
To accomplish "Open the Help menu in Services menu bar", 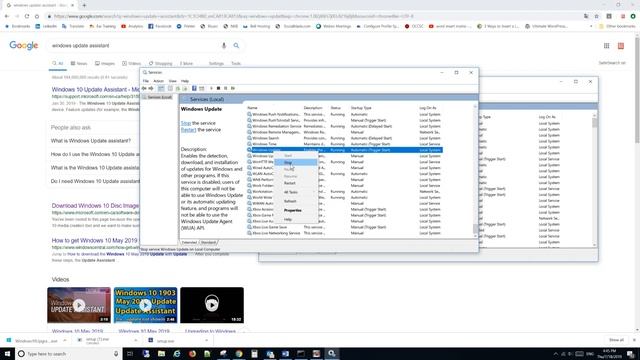I will click(185, 81).
